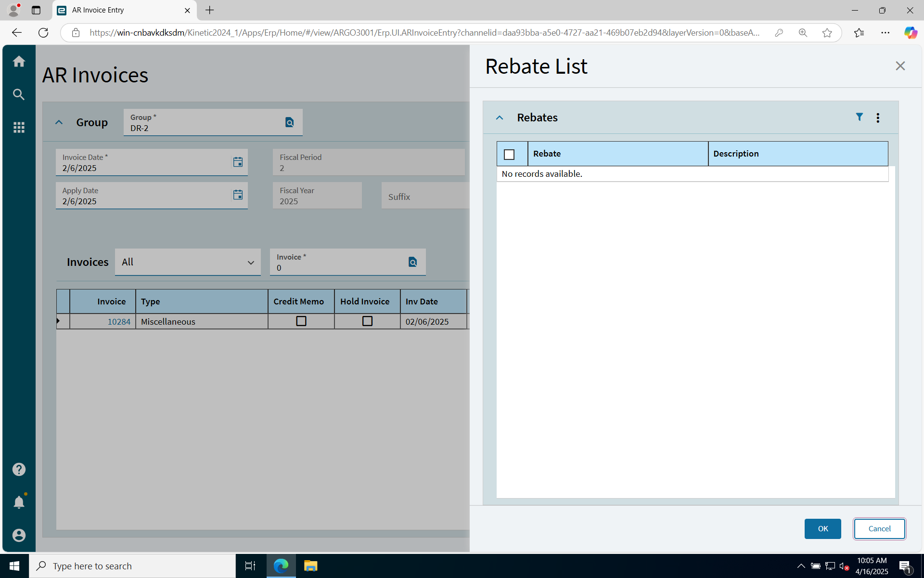This screenshot has width=924, height=578.
Task: Add this page to favorites
Action: point(827,33)
